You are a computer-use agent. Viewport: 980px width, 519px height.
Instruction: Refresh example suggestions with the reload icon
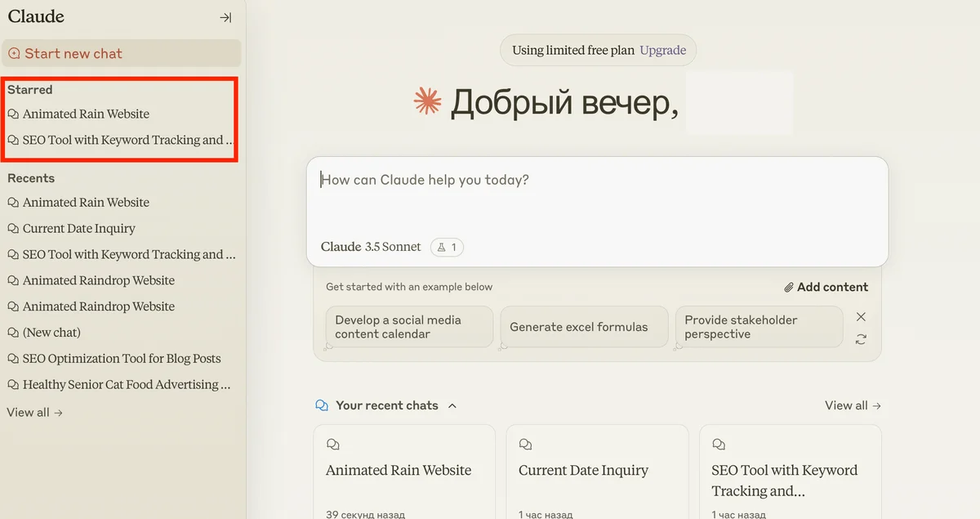[x=861, y=339]
